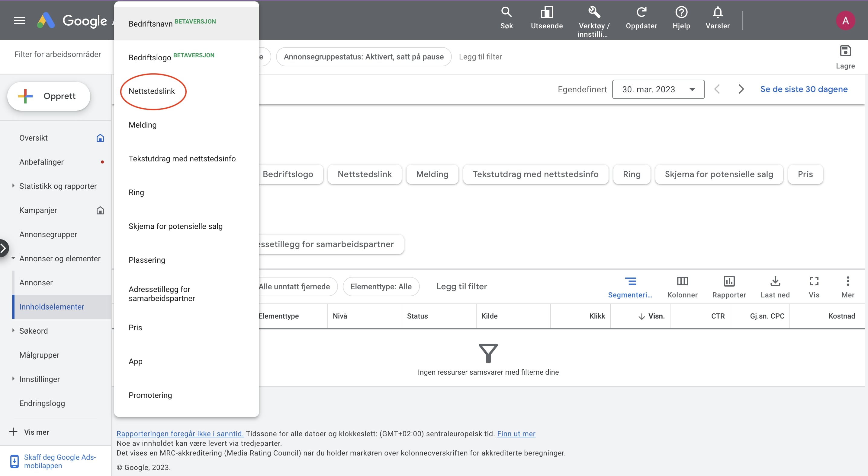Screen dimensions: 868x476
Task: Open the 30. mar. 2023 date dropdown
Action: 658,89
